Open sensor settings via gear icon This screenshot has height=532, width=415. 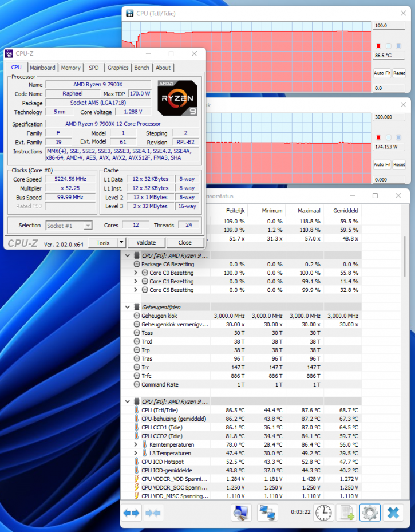tap(370, 513)
